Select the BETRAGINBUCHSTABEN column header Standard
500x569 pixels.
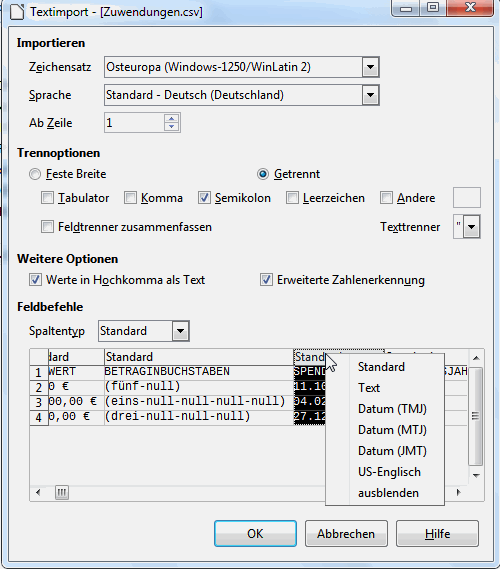pos(198,357)
